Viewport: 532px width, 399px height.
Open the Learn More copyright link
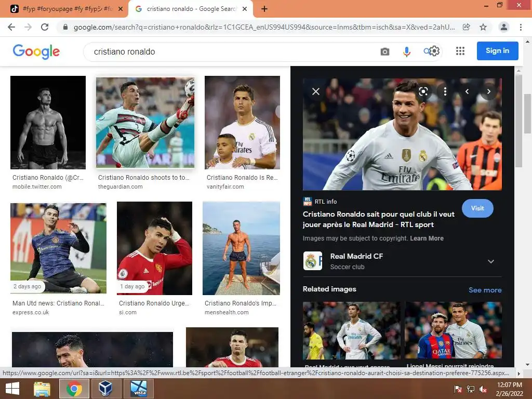pos(427,238)
